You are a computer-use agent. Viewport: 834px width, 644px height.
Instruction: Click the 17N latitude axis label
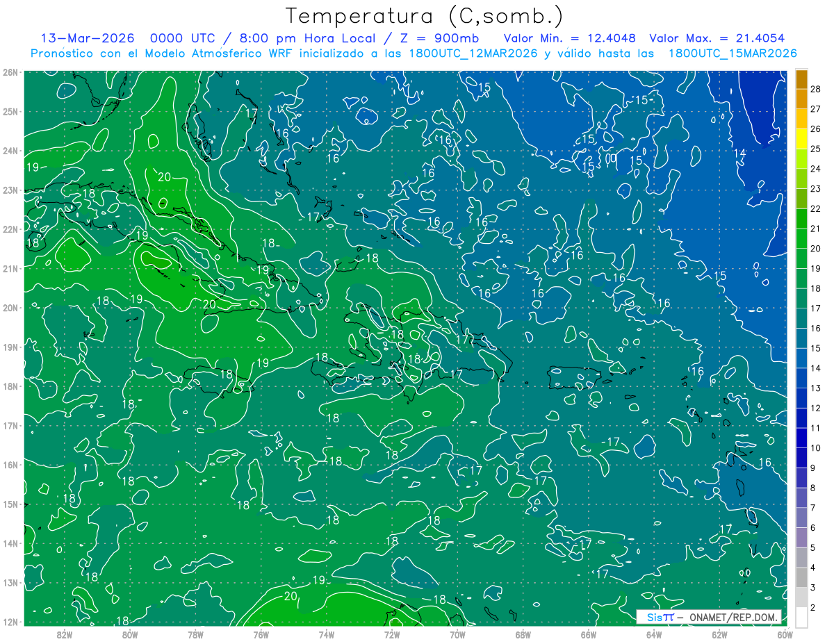[10, 426]
